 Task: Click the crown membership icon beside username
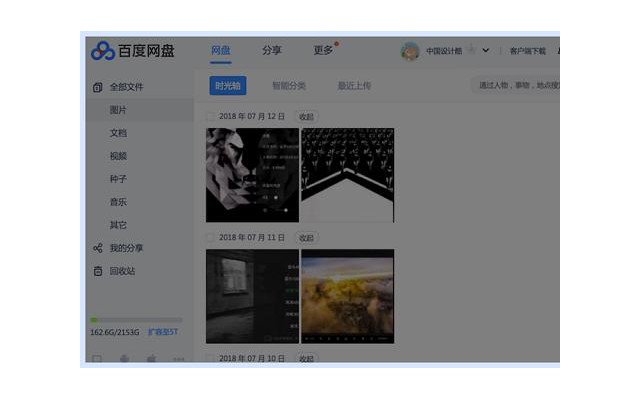point(471,50)
